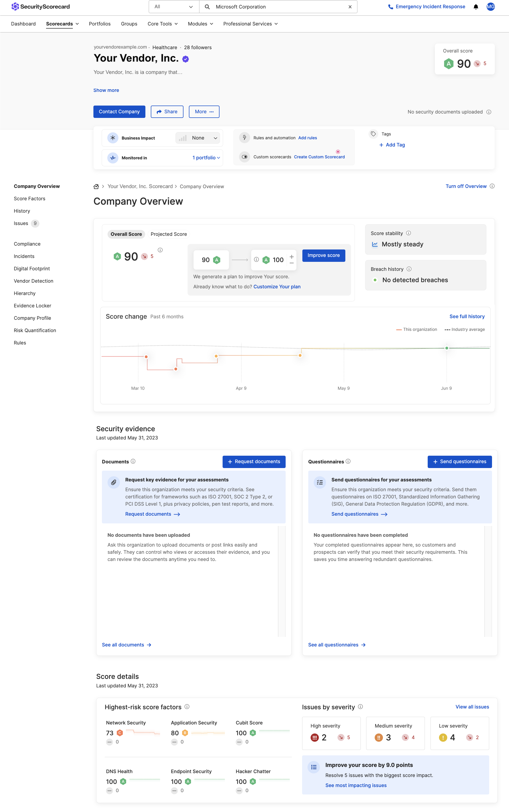Viewport: 509px width, 812px height.
Task: Open the More options button
Action: (204, 112)
